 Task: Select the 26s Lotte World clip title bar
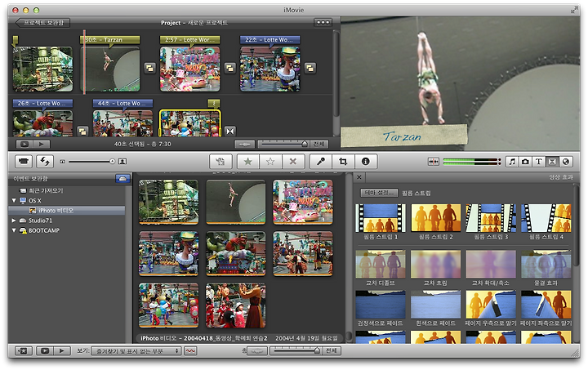pyautogui.click(x=42, y=103)
